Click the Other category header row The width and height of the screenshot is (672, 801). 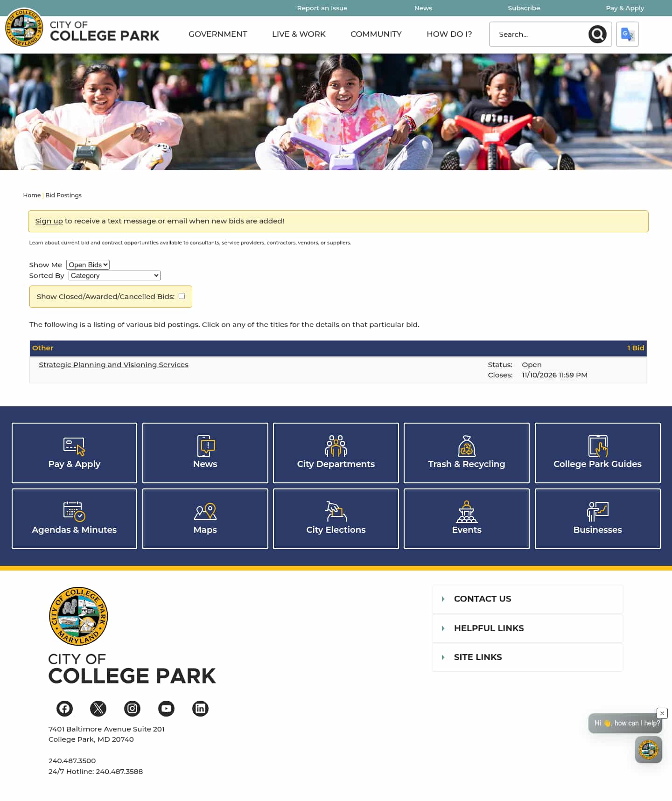(338, 348)
